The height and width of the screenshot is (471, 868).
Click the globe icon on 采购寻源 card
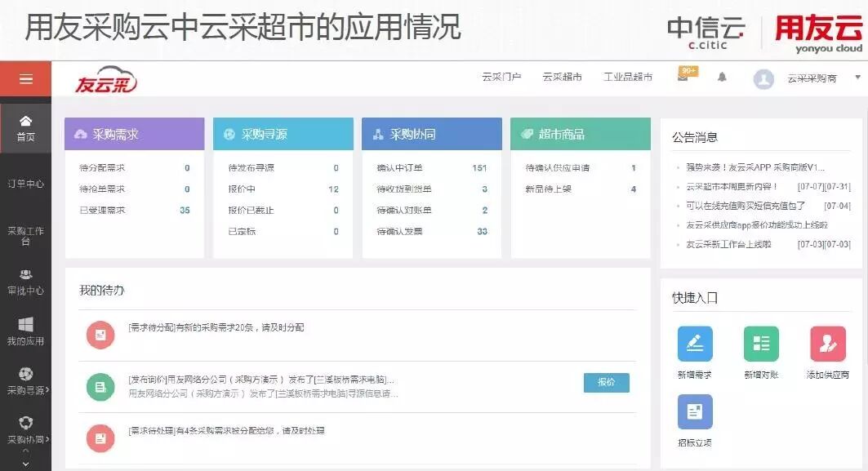coord(229,134)
